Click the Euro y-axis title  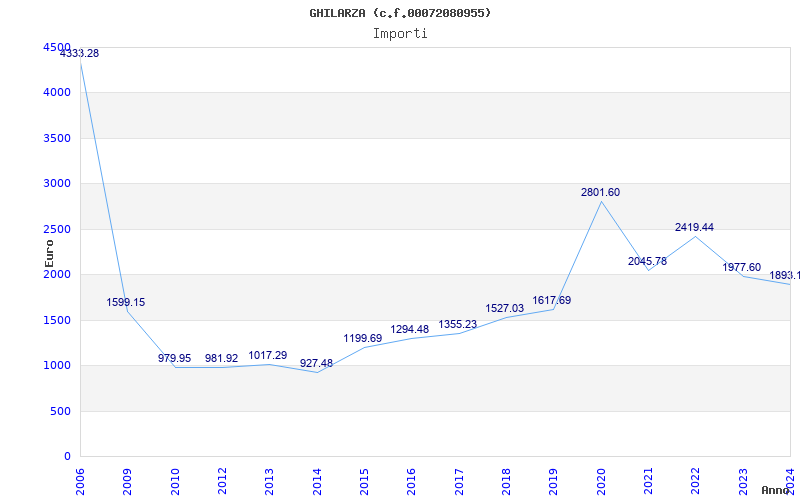(x=49, y=254)
